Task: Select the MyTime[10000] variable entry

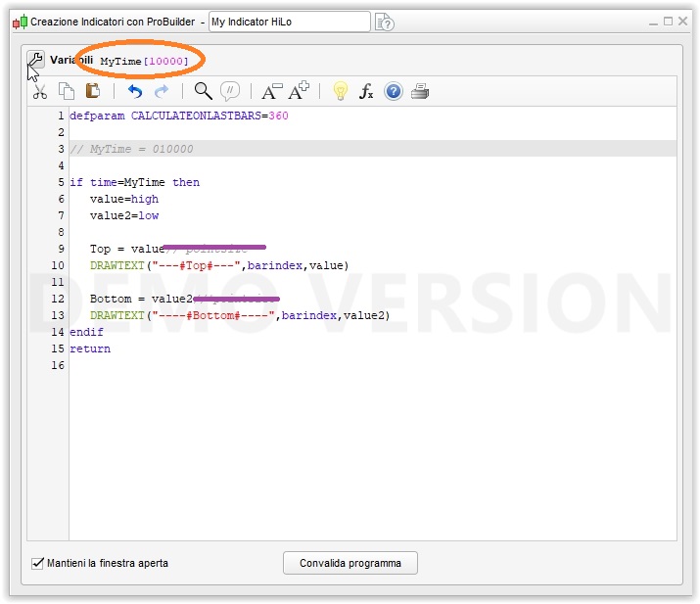Action: 144,61
